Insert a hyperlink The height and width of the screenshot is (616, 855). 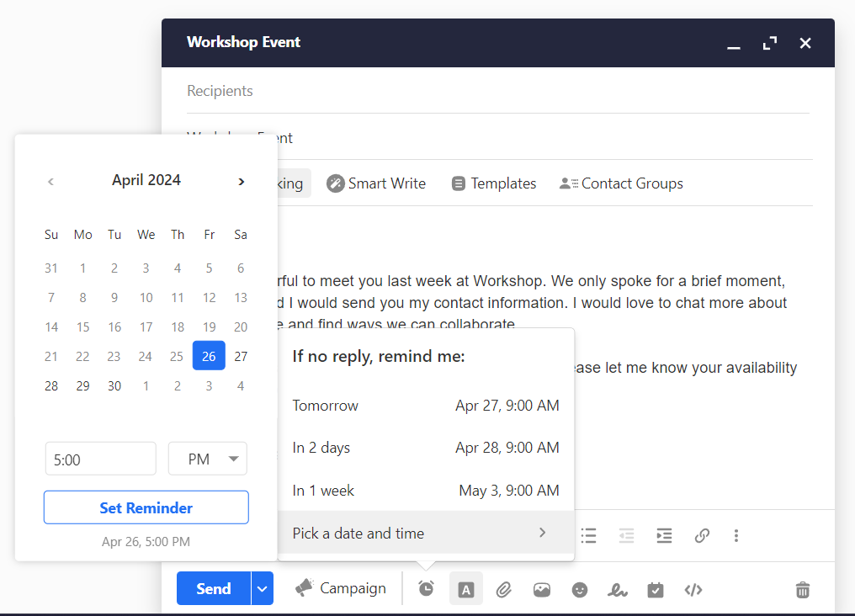(x=702, y=535)
